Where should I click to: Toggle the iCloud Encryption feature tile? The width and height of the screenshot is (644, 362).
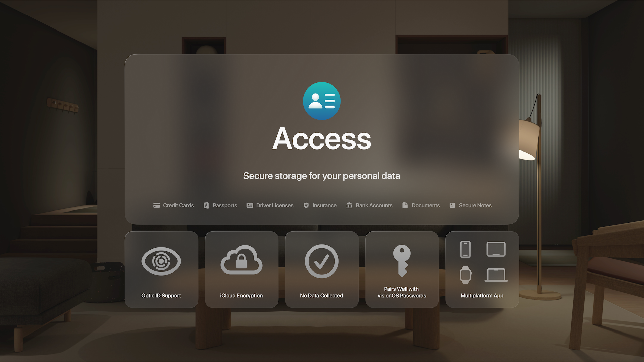(x=241, y=269)
